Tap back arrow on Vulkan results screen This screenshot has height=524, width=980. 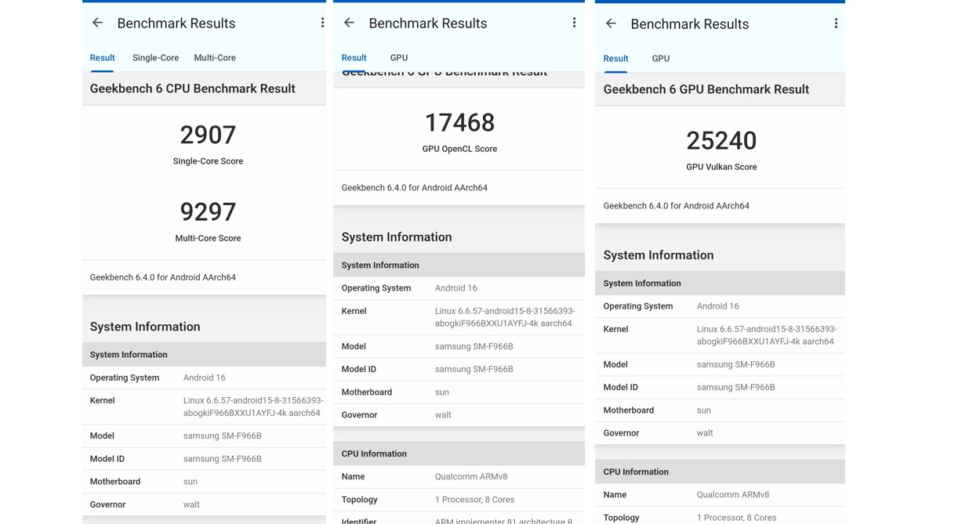[x=611, y=23]
